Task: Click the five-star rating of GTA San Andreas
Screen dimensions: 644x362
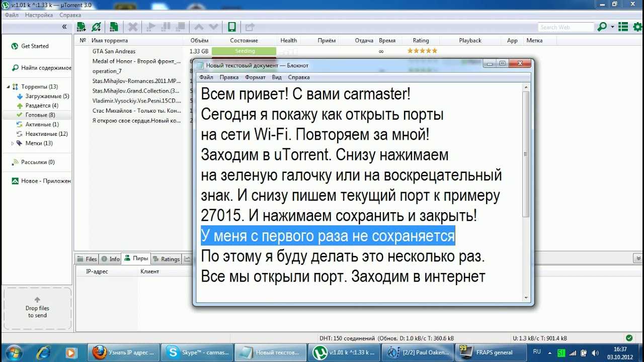Action: click(x=422, y=51)
